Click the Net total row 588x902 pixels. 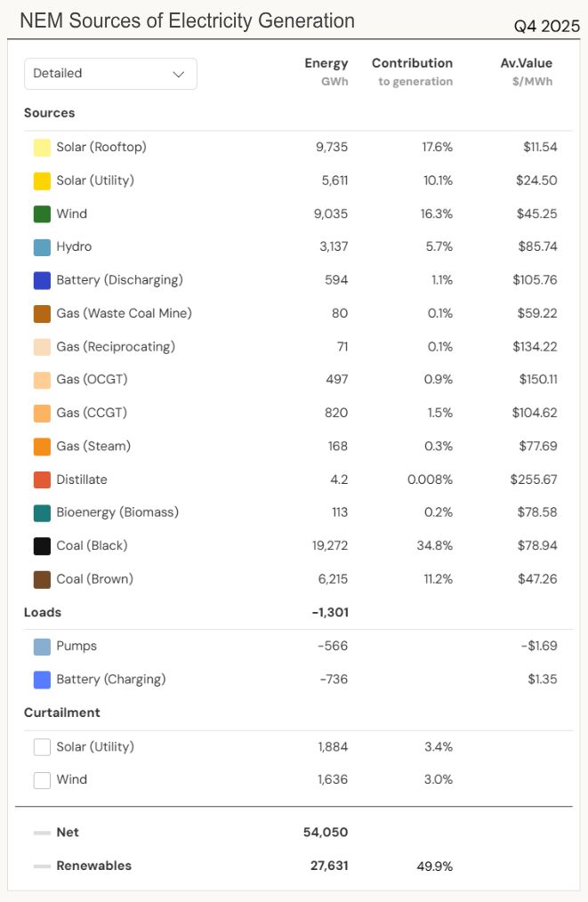(68, 832)
